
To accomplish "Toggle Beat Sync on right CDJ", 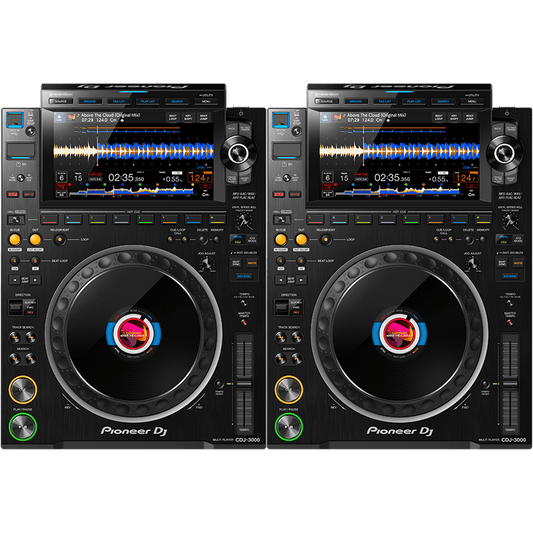I will click(502, 263).
